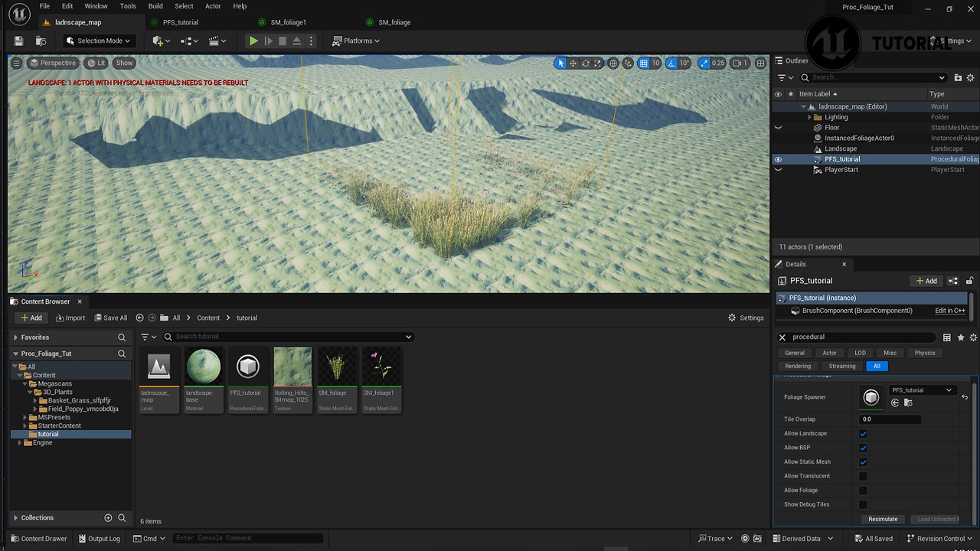Activate the Scale tool in viewport

point(597,63)
